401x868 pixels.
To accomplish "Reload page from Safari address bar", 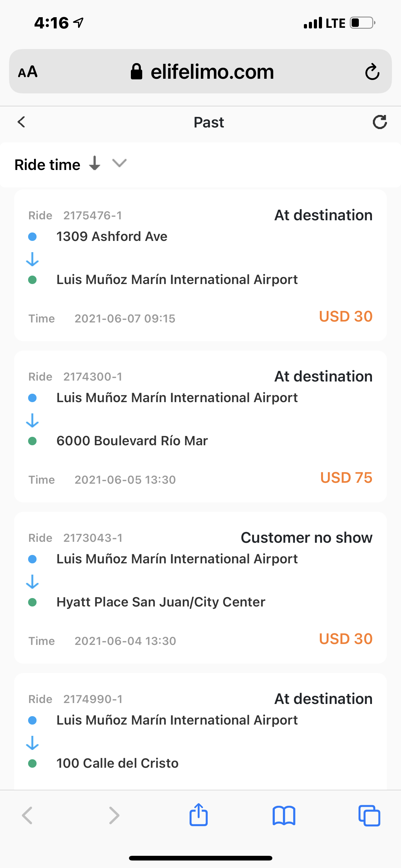I will [372, 71].
